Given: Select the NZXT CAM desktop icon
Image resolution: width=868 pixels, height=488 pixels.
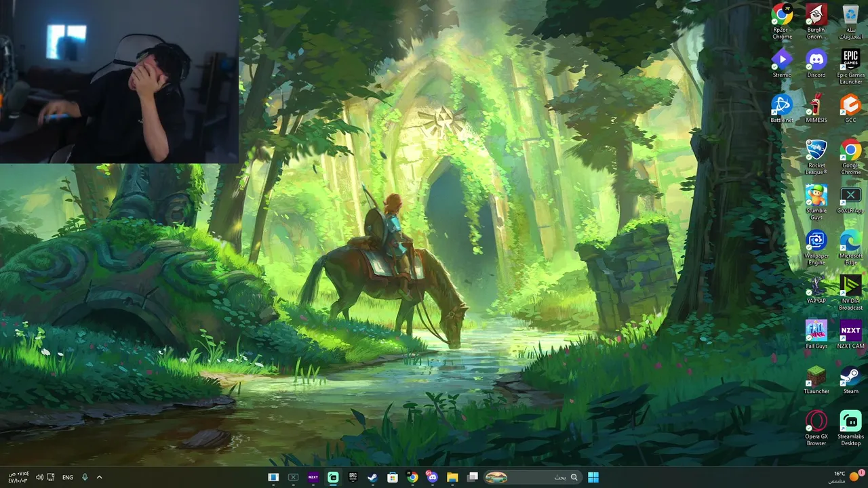Looking at the screenshot, I should coord(851,335).
